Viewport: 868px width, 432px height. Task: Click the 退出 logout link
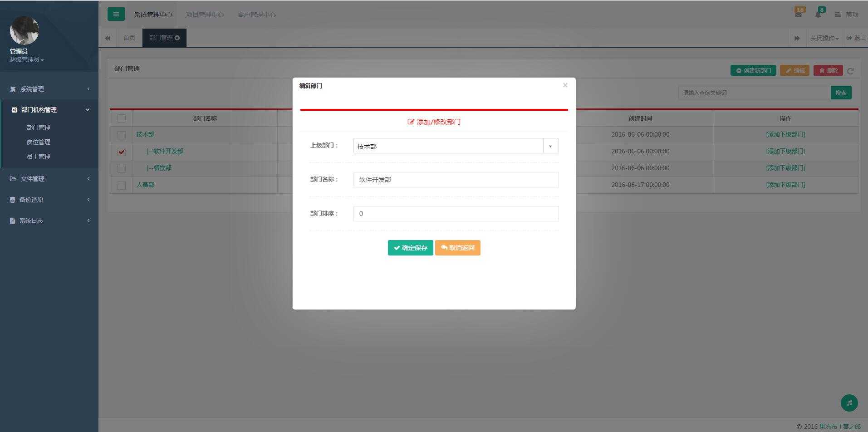[856, 38]
